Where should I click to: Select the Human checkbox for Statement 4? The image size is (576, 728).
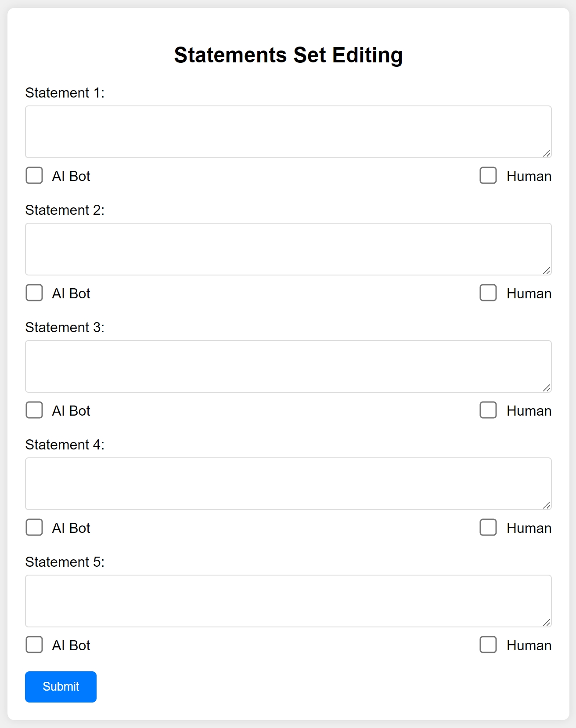tap(488, 528)
